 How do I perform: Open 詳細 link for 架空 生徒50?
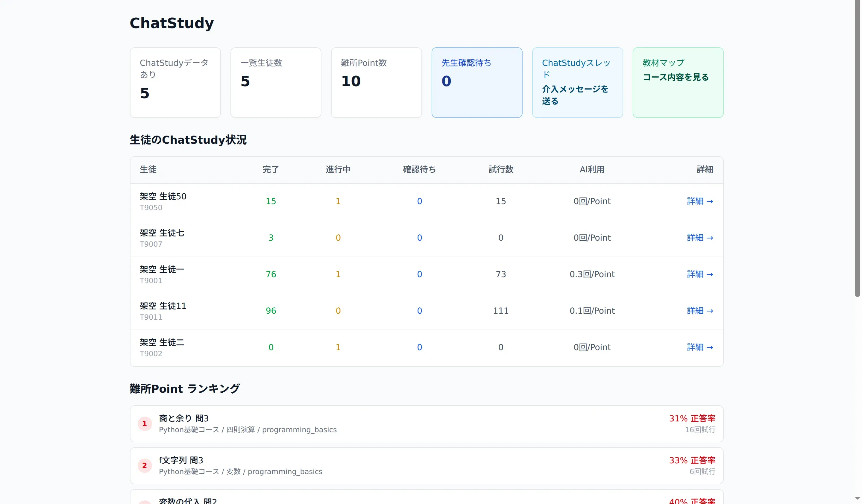tap(699, 201)
